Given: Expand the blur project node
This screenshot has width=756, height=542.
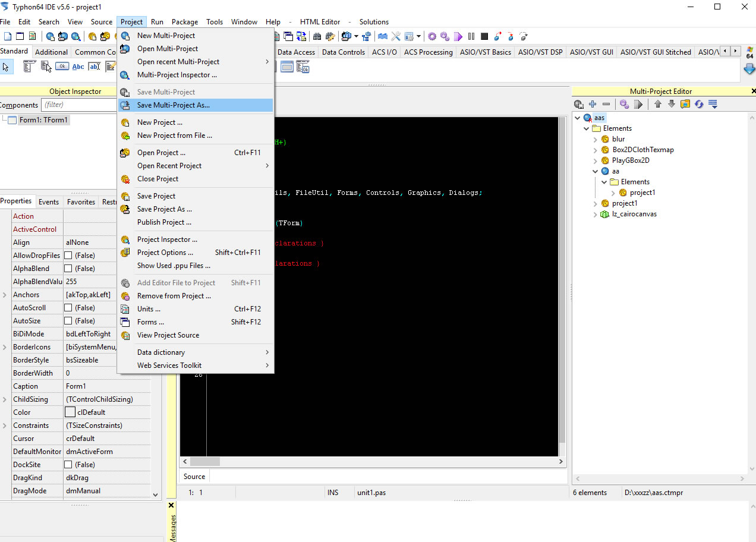Looking at the screenshot, I should [x=596, y=139].
